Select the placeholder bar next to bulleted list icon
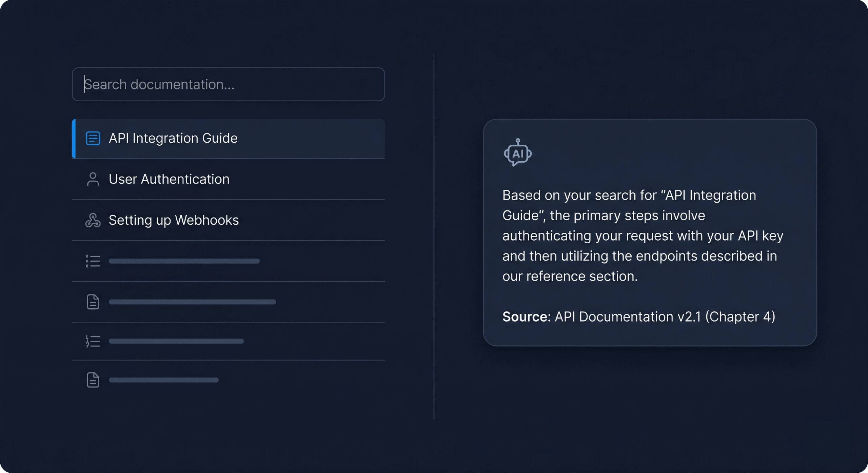The image size is (868, 473). coord(184,261)
